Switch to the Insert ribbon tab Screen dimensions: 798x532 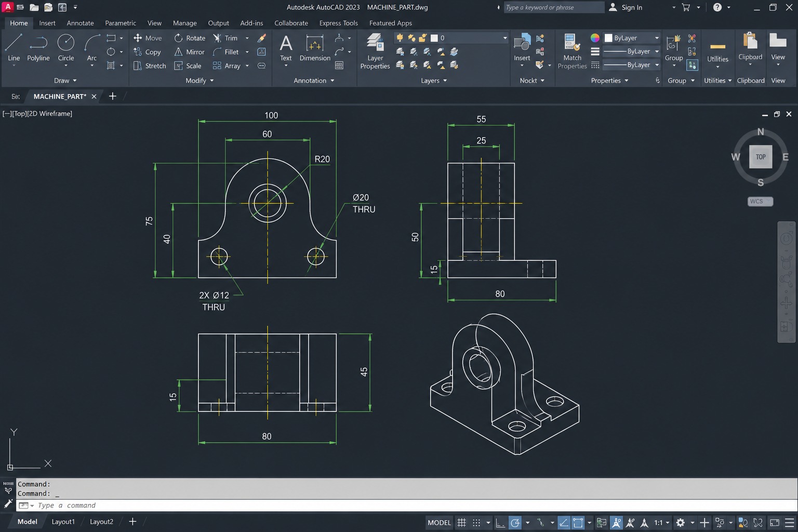[x=47, y=23]
